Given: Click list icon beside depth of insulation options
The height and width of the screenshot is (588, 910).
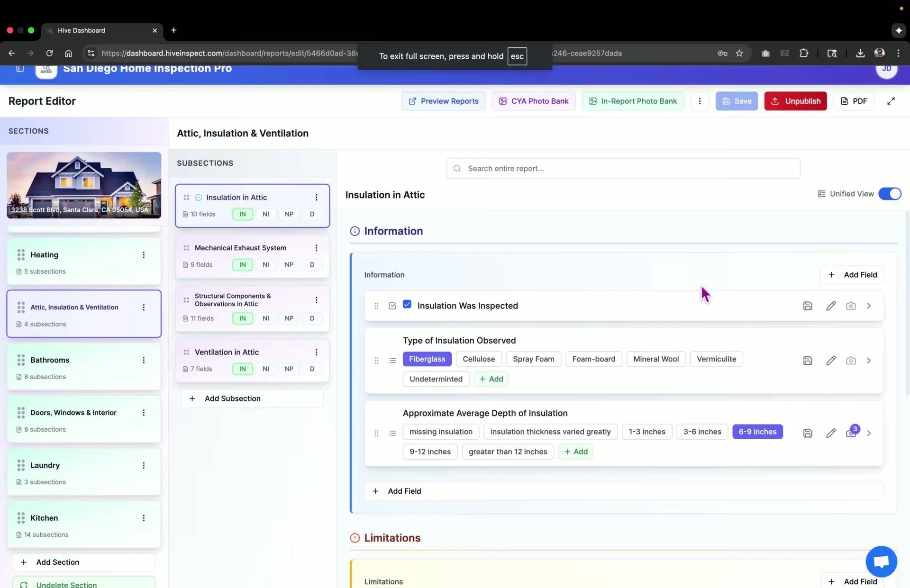Looking at the screenshot, I should [392, 433].
